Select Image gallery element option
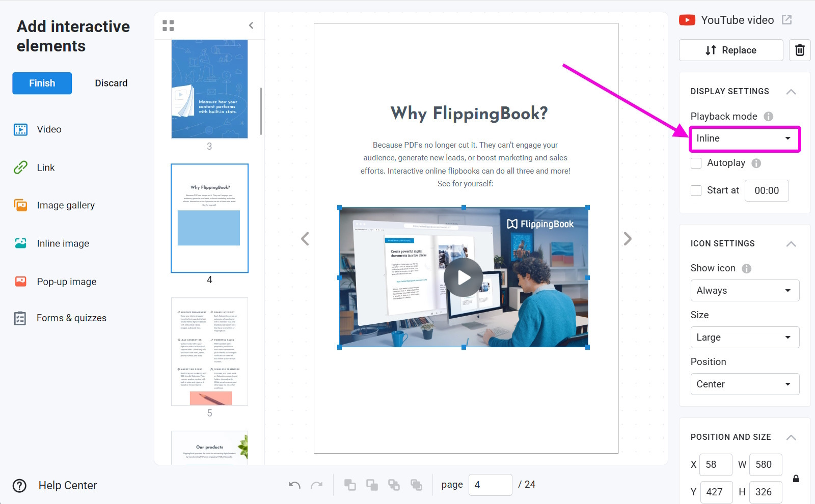Image resolution: width=815 pixels, height=504 pixels. click(x=65, y=205)
